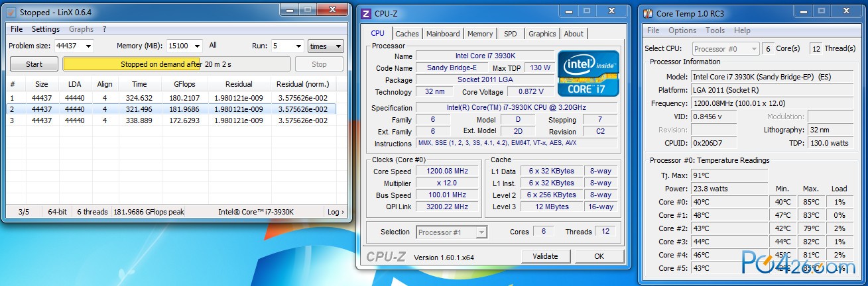Image resolution: width=868 pixels, height=286 pixels.
Task: Open the File menu in Core Temp
Action: pyautogui.click(x=653, y=30)
